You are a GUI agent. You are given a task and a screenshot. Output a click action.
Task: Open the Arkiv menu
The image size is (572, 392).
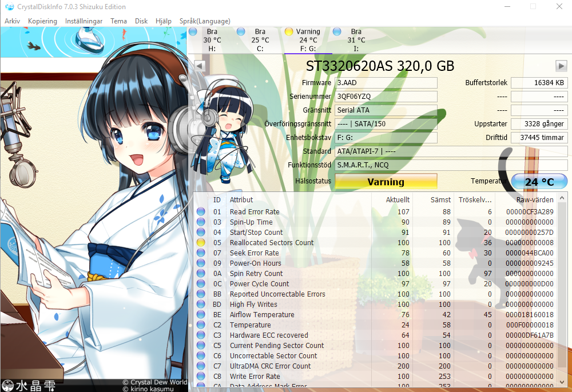click(12, 21)
